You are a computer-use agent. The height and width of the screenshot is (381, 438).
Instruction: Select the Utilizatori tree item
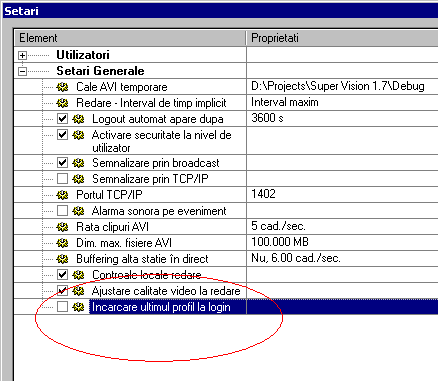(83, 55)
